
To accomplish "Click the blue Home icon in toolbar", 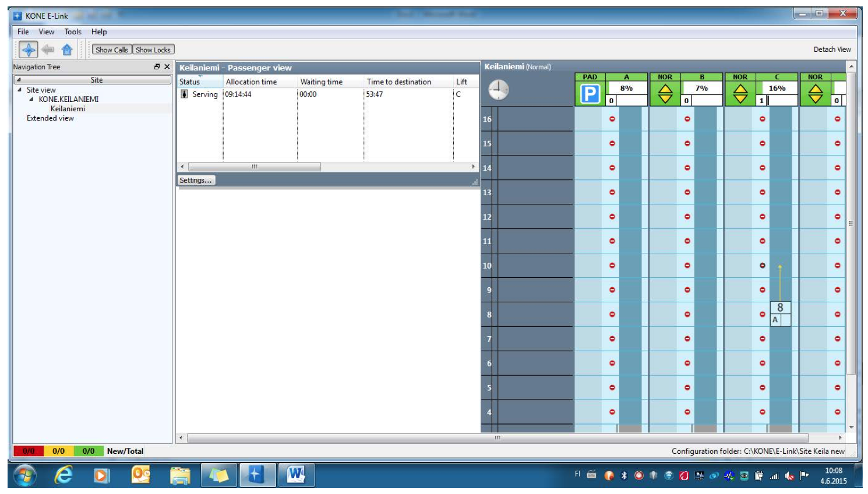I will (67, 50).
